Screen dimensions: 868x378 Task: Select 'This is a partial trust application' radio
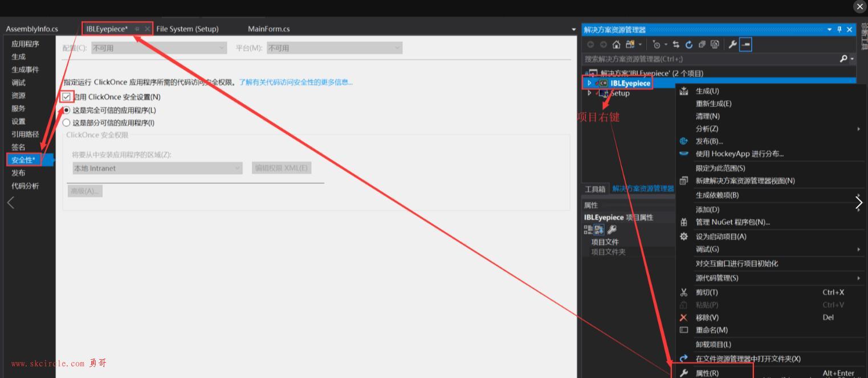tap(67, 122)
